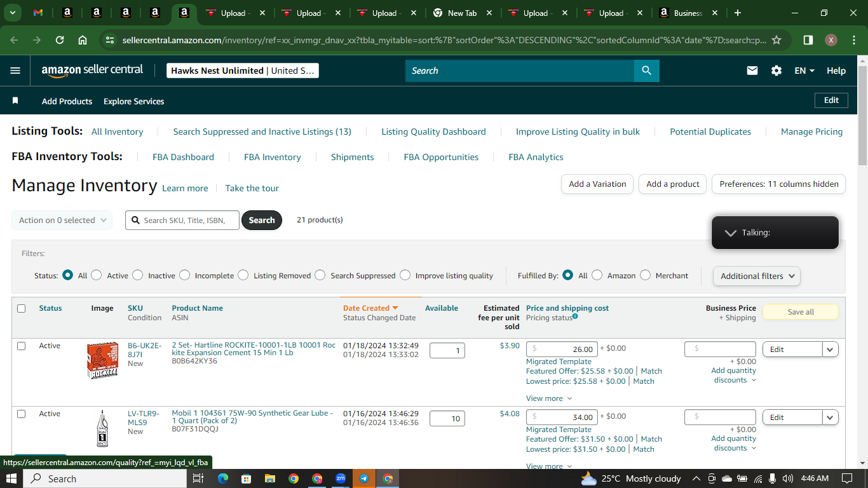Open the Messages envelope icon
Screen dimensions: 868x488
[x=752, y=71]
